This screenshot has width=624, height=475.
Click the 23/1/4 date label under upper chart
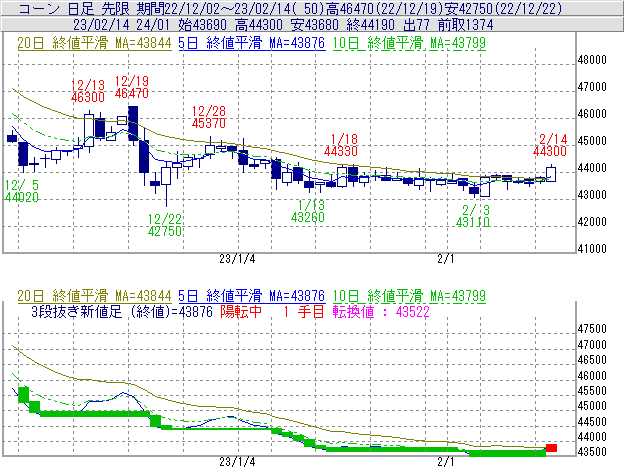(x=237, y=259)
